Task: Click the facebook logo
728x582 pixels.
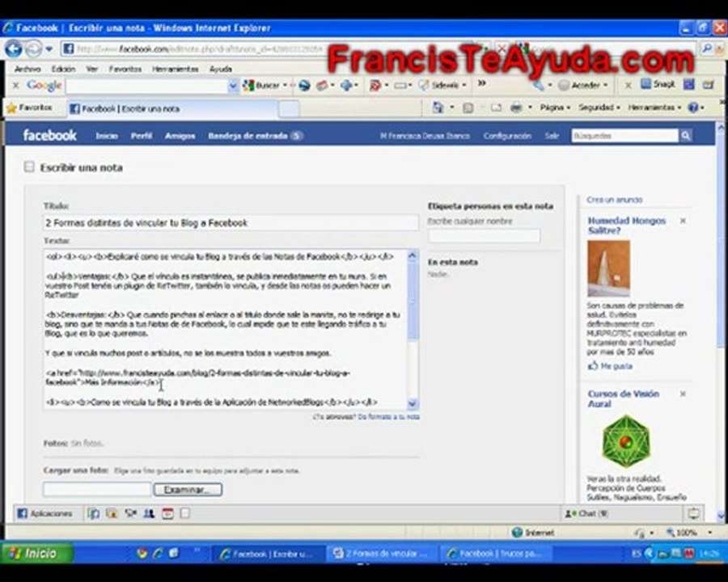Action: click(x=49, y=135)
